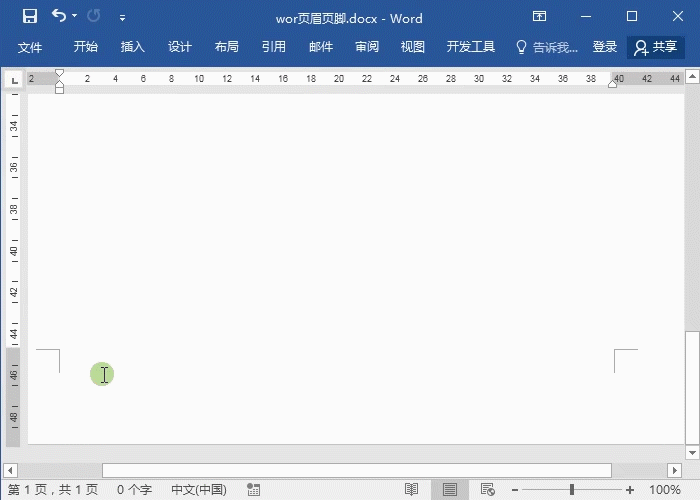Open the undo history dropdown arrow
Viewport: 700px width, 500px height.
pyautogui.click(x=75, y=16)
